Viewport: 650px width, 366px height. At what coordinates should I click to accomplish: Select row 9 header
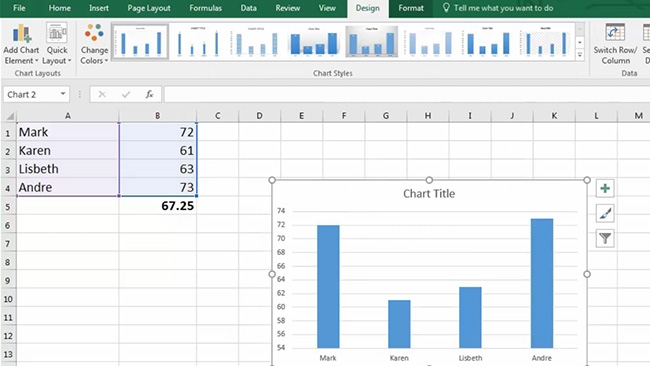point(8,280)
